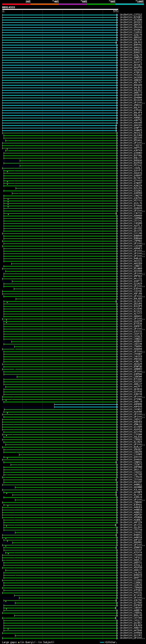The height and width of the screenshot is (644, 146).
Task: Select label UniRef100_Q63RX6
Action: click(131, 389)
